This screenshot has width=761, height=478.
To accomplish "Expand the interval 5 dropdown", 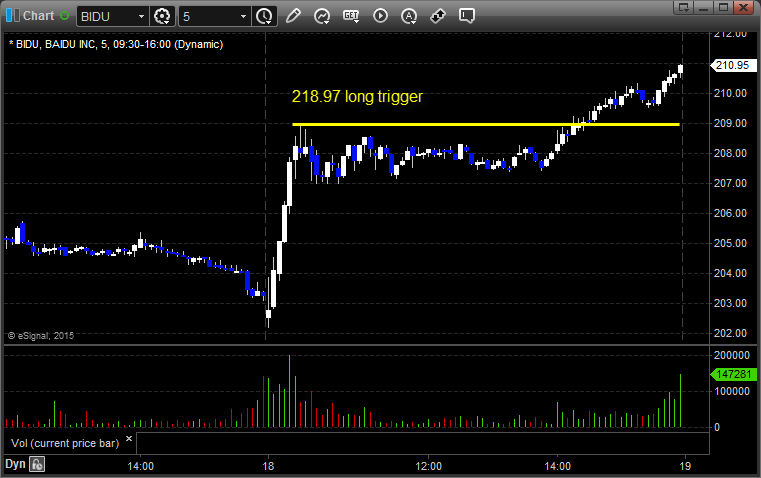I will (244, 16).
